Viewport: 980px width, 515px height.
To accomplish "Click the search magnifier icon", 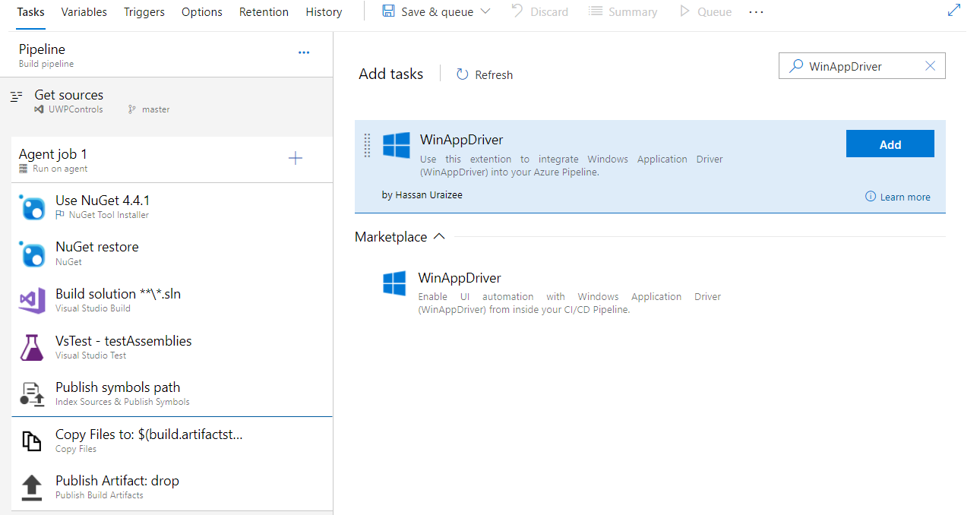I will click(x=795, y=66).
